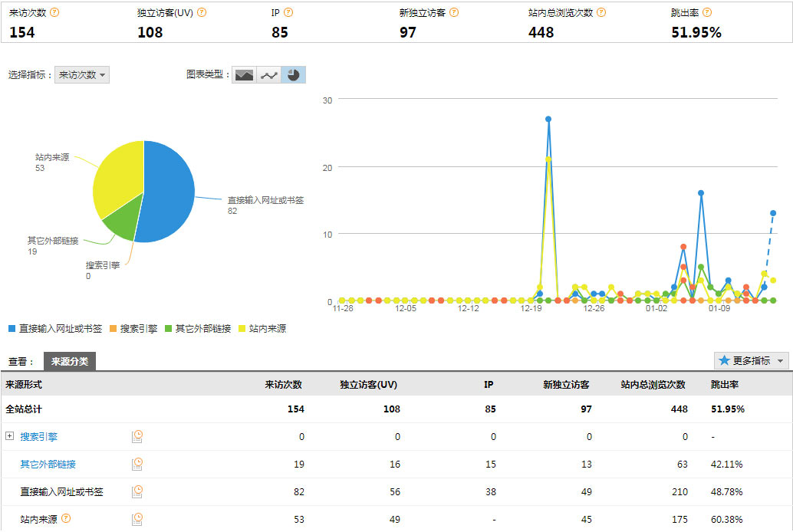This screenshot has height=532, width=793.
Task: Click help icon beside 独立访客(UV) at top
Action: (x=202, y=12)
